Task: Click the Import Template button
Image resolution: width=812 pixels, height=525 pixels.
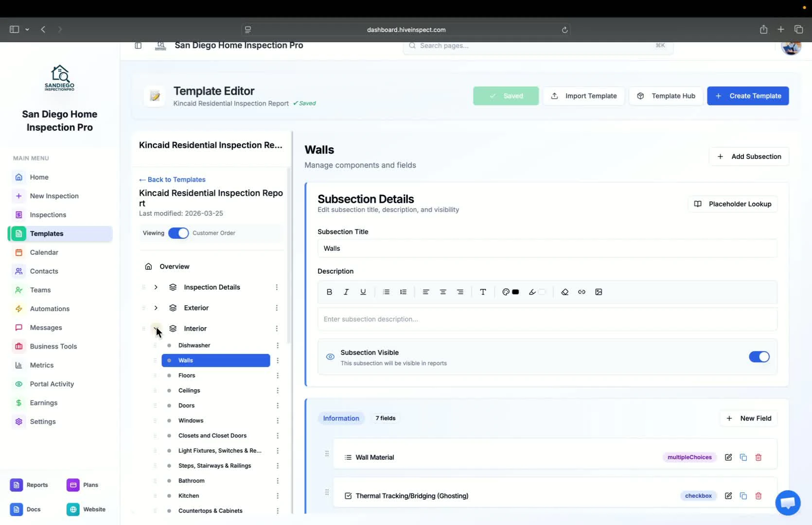Action: coord(583,96)
